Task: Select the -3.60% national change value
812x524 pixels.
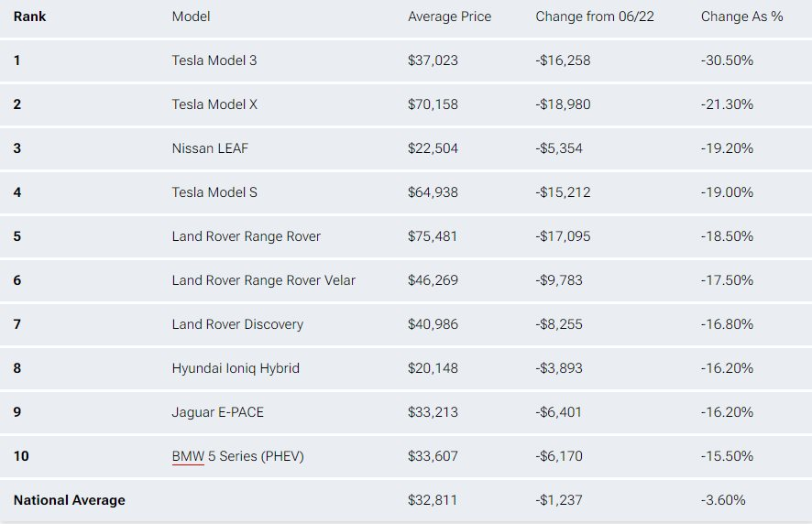Action: pyautogui.click(x=723, y=500)
